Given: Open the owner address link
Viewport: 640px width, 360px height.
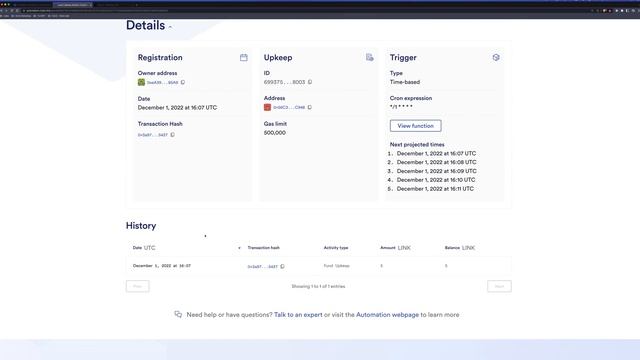Looking at the screenshot, I should coord(162,82).
